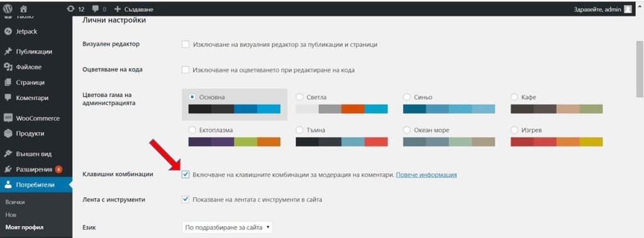Click the page vertical scrollbar thumb
The height and width of the screenshot is (238, 644).
(640, 69)
